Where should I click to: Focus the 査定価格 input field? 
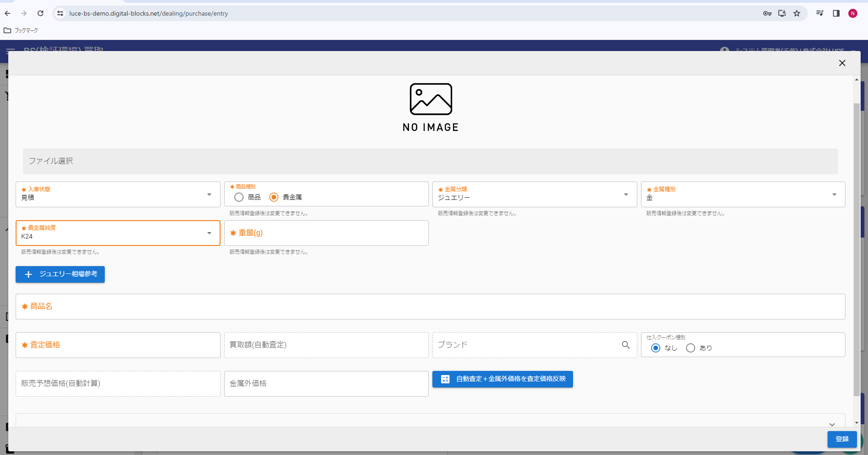(x=118, y=345)
